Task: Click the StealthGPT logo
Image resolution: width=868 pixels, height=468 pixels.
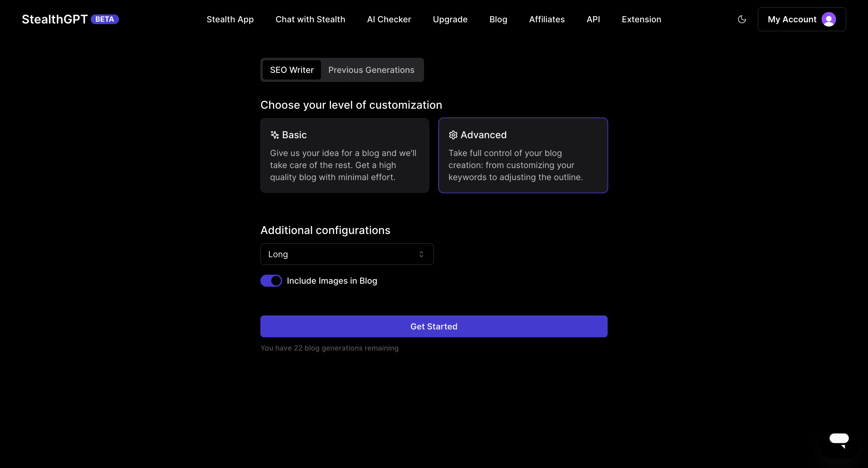Action: click(55, 19)
